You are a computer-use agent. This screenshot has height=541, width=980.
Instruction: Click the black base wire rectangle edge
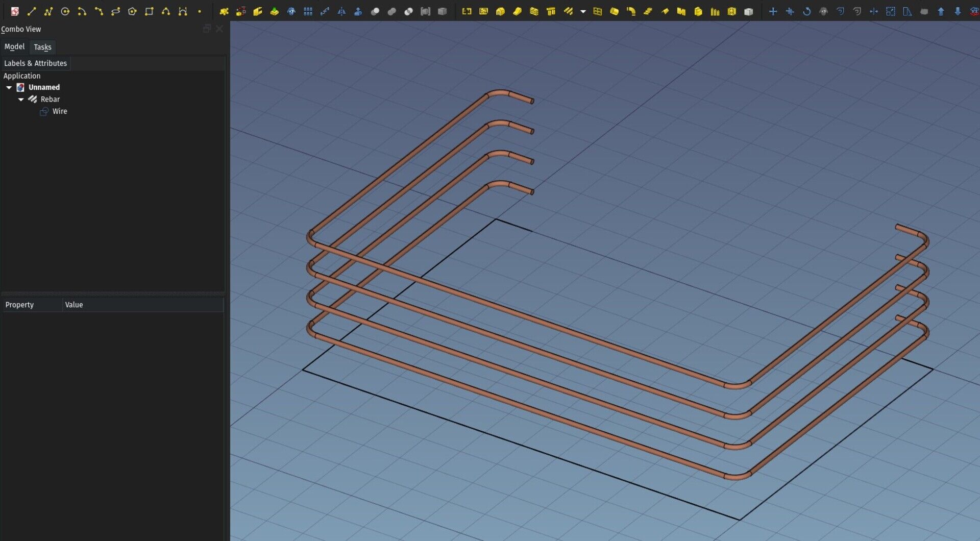(521, 445)
